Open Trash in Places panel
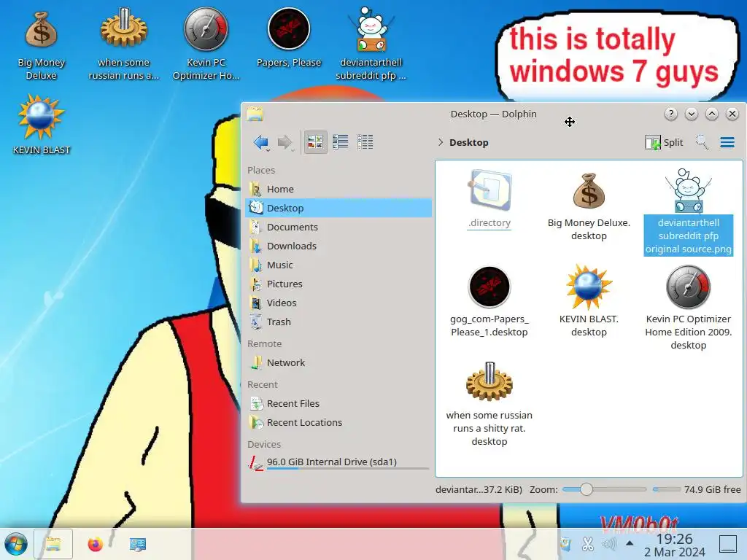This screenshot has width=747, height=560. click(x=338, y=322)
